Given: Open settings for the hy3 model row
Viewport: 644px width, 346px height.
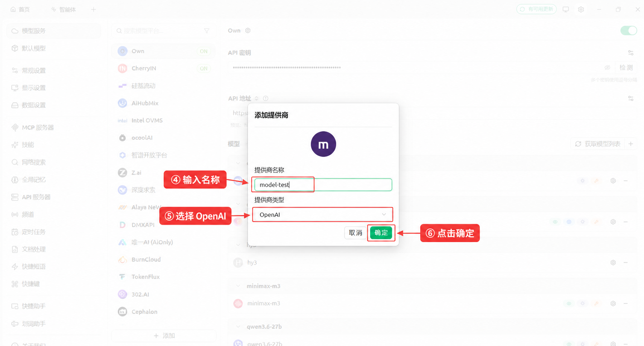Looking at the screenshot, I should [613, 262].
